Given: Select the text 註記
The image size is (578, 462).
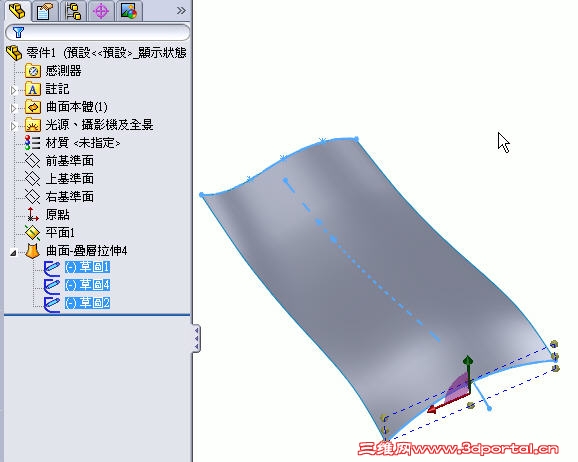Looking at the screenshot, I should 57,89.
